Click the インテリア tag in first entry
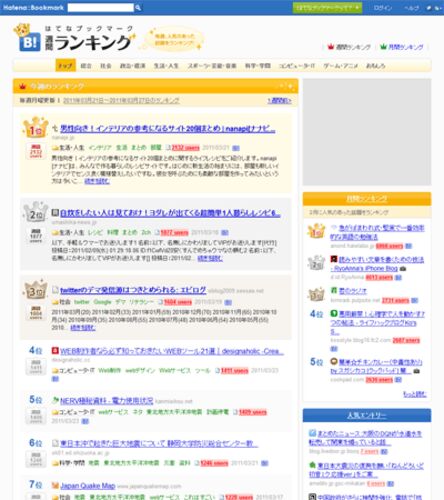 pyautogui.click(x=100, y=148)
